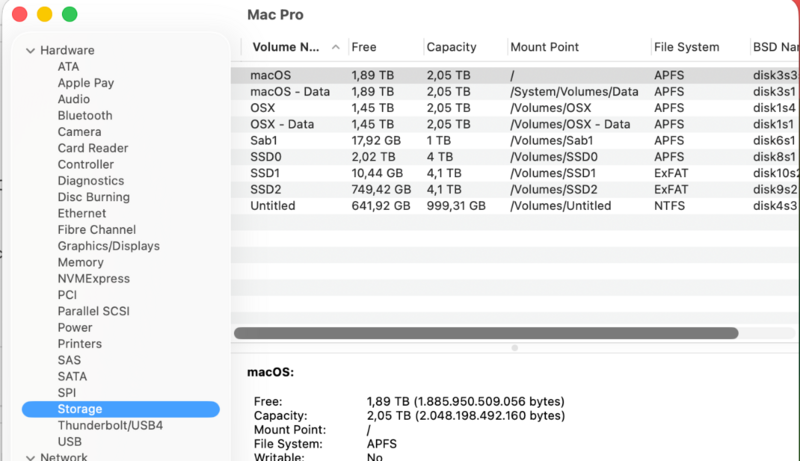Click the split-pane divider handle dot
The image size is (800, 461).
[515, 348]
